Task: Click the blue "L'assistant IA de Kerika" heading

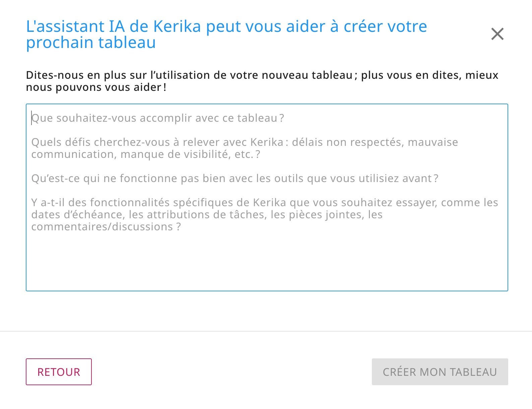Action: tap(226, 26)
